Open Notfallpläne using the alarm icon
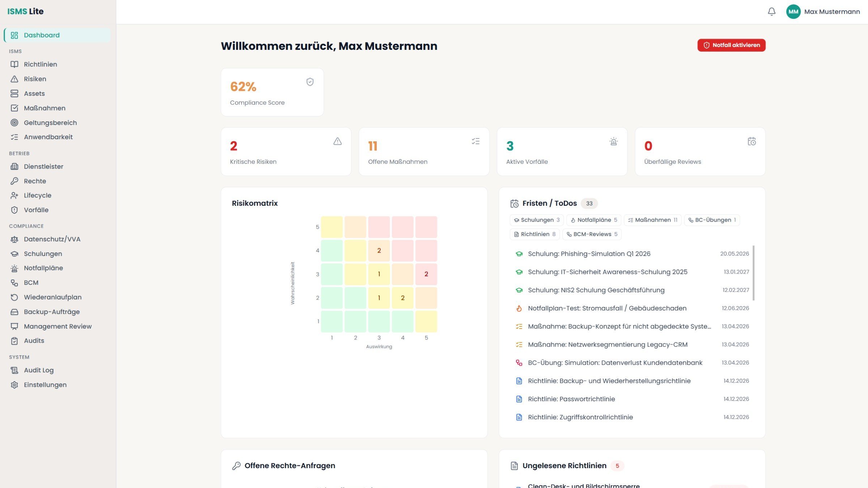Viewport: 868px width, 488px height. point(14,268)
